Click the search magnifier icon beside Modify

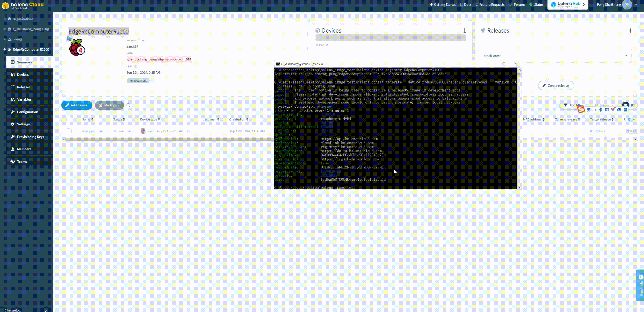[x=128, y=105]
